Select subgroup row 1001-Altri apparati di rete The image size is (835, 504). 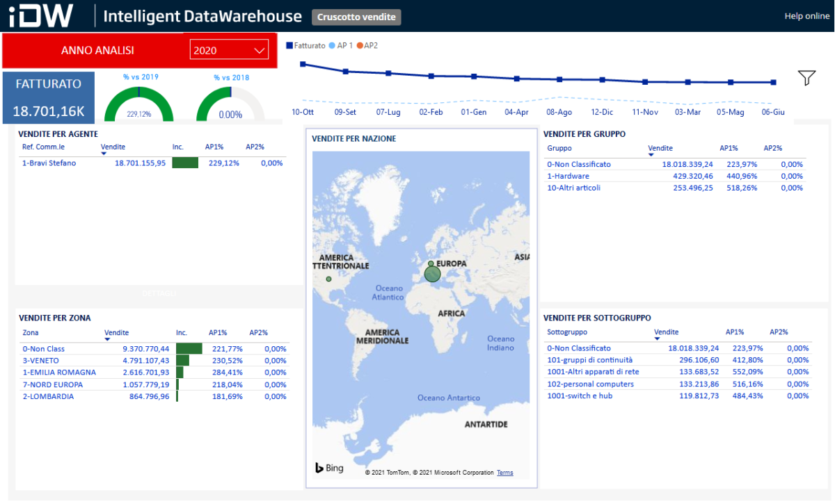(x=677, y=371)
